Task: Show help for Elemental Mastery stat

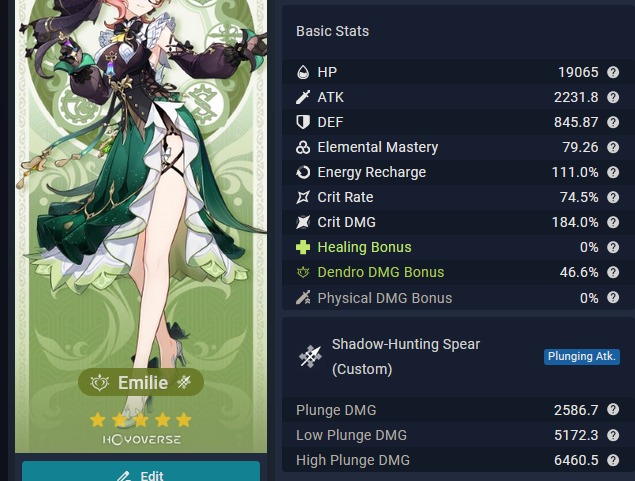Action: click(x=613, y=147)
